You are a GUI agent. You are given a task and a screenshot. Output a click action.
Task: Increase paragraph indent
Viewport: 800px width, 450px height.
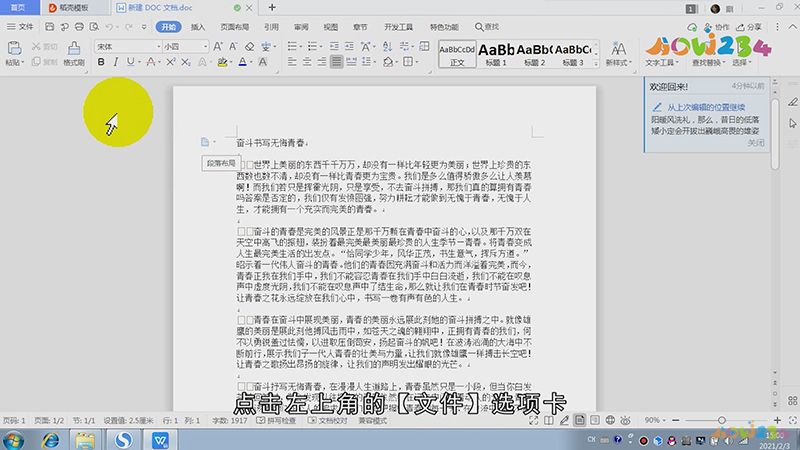click(349, 46)
